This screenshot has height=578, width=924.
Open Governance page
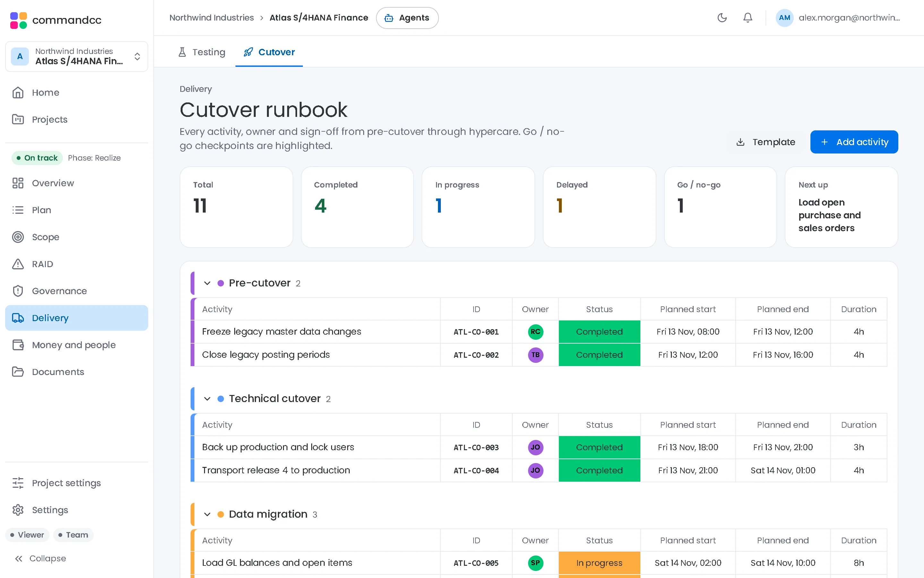pos(77,291)
